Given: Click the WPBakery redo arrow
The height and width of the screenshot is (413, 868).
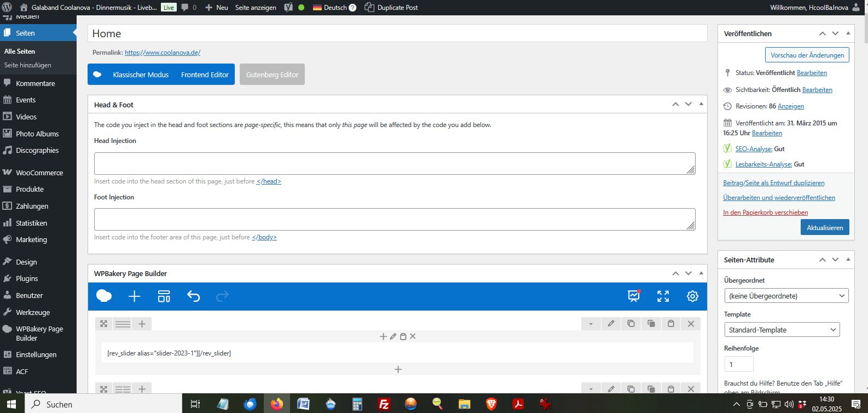Looking at the screenshot, I should 222,296.
